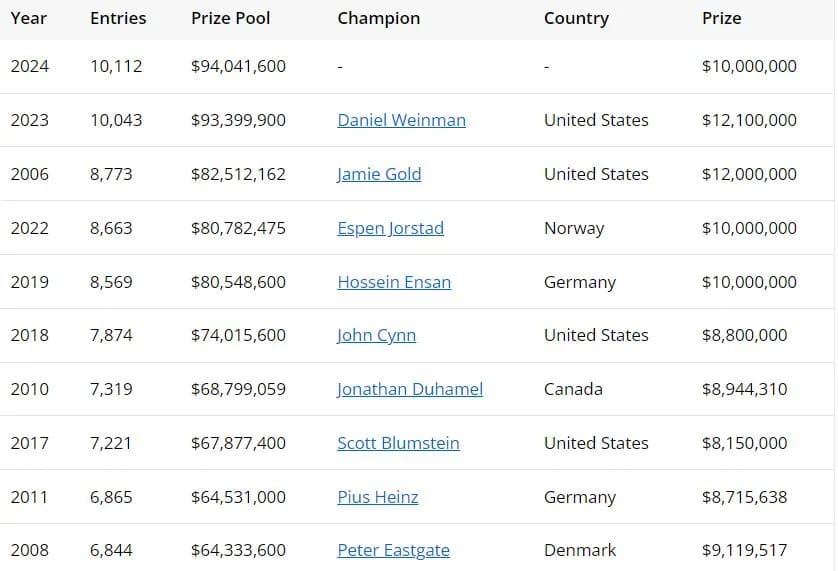Open the John Cynn link
Screen dimensions: 838x571
point(376,336)
